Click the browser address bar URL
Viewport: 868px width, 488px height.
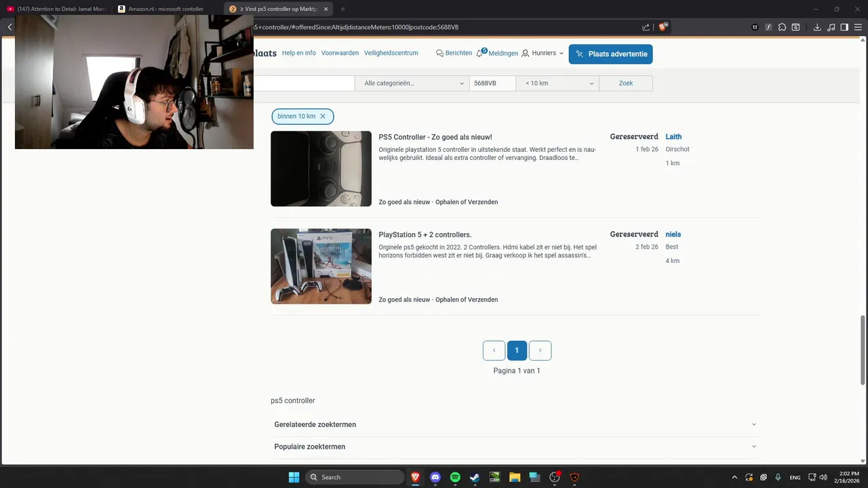point(355,27)
